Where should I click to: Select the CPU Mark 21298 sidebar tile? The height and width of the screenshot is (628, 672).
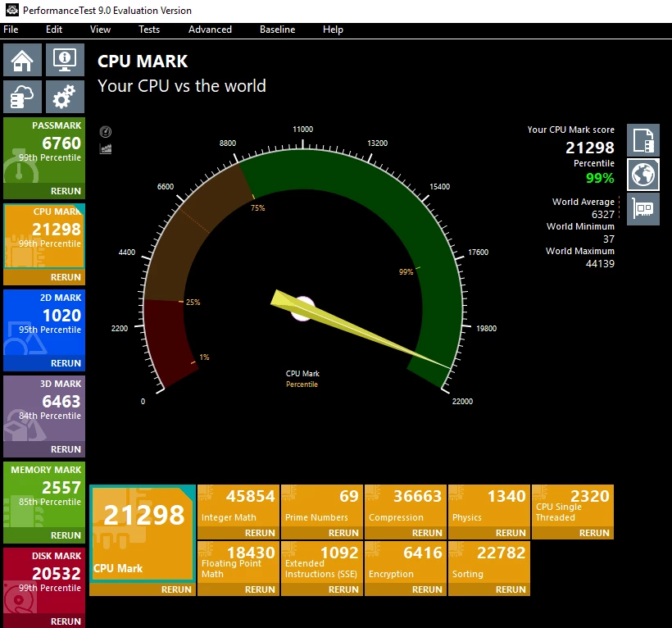(x=44, y=237)
